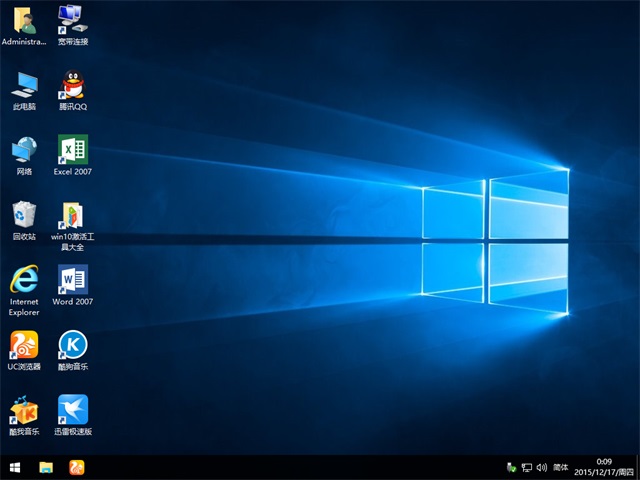Select the 腾讯QQ penguin icon
640x480 pixels.
pyautogui.click(x=72, y=84)
